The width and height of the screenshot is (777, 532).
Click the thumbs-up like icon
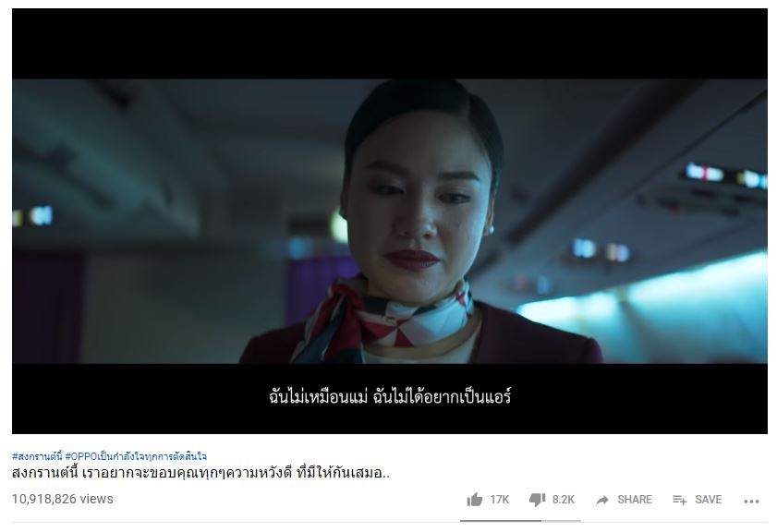pos(474,500)
